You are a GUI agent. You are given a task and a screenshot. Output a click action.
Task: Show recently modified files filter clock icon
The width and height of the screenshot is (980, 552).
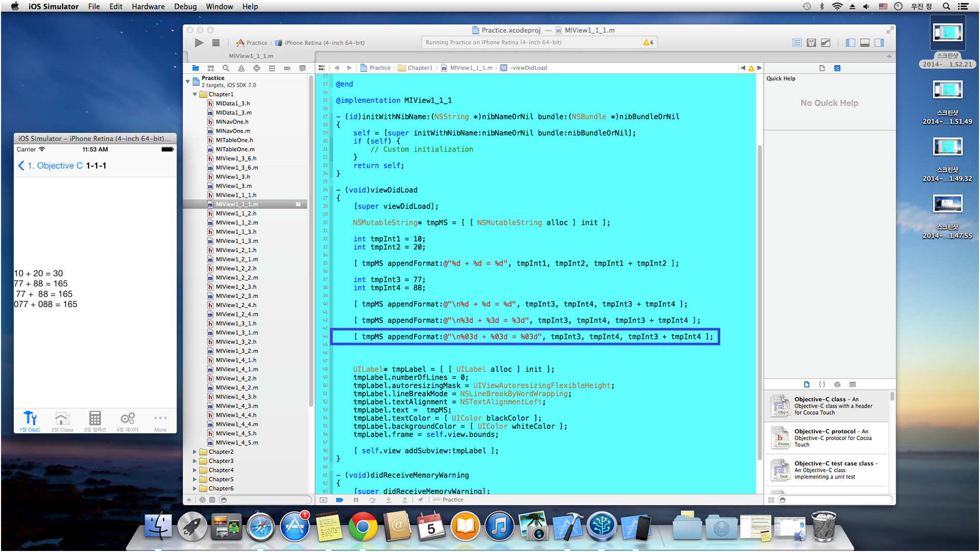coord(203,500)
